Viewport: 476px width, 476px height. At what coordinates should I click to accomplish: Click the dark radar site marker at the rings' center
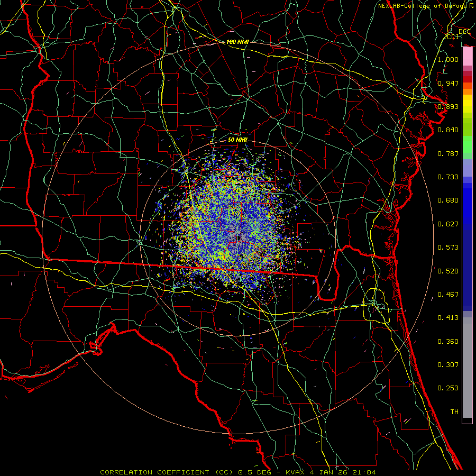239,238
